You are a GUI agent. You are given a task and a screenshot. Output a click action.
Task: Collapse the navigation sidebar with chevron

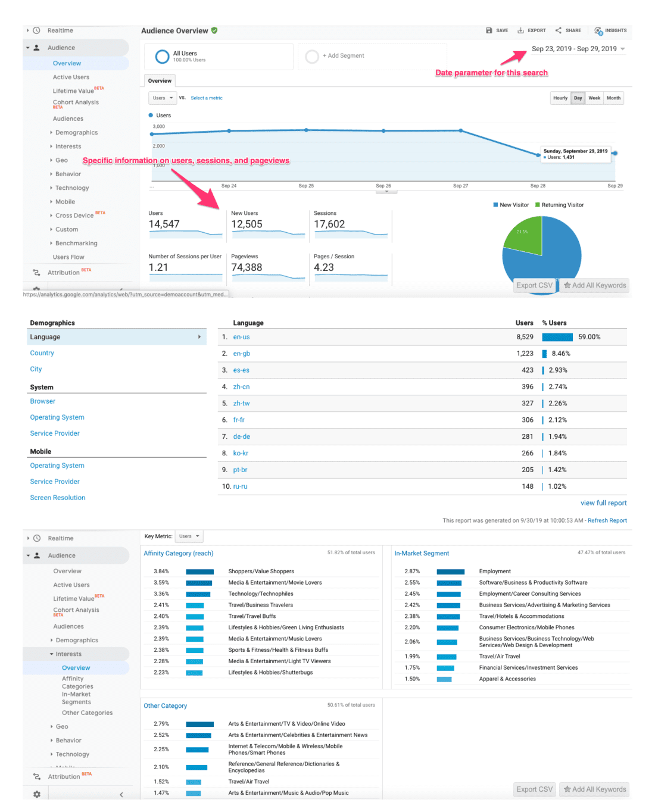click(121, 794)
